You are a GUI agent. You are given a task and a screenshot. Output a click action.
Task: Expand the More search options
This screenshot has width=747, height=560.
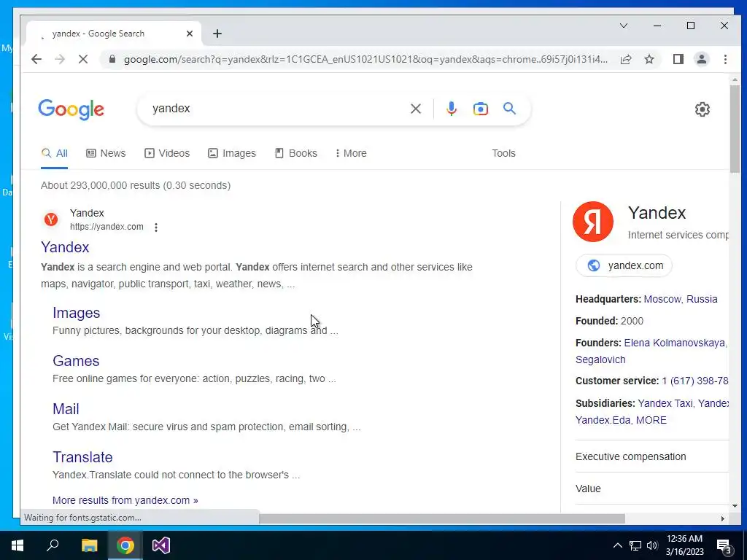coord(351,153)
